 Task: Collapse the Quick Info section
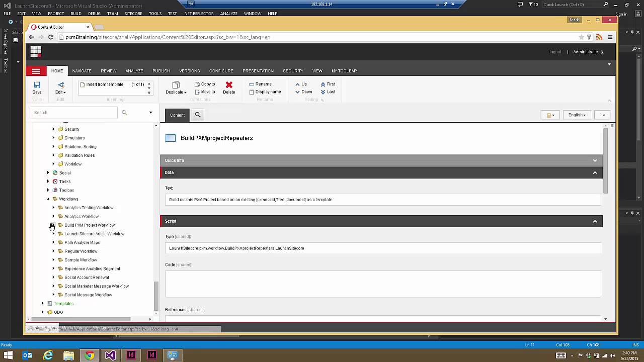point(595,160)
